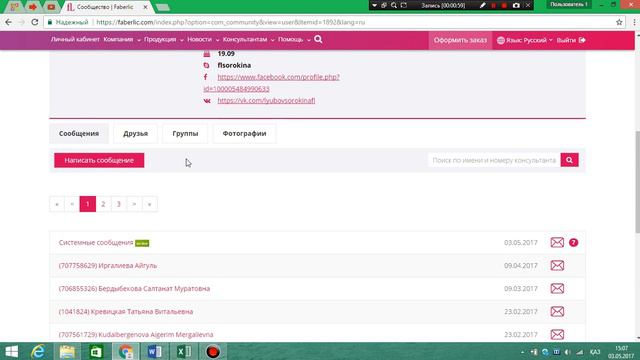Click the consultant name search input field
The width and height of the screenshot is (640, 360).
coord(494,160)
